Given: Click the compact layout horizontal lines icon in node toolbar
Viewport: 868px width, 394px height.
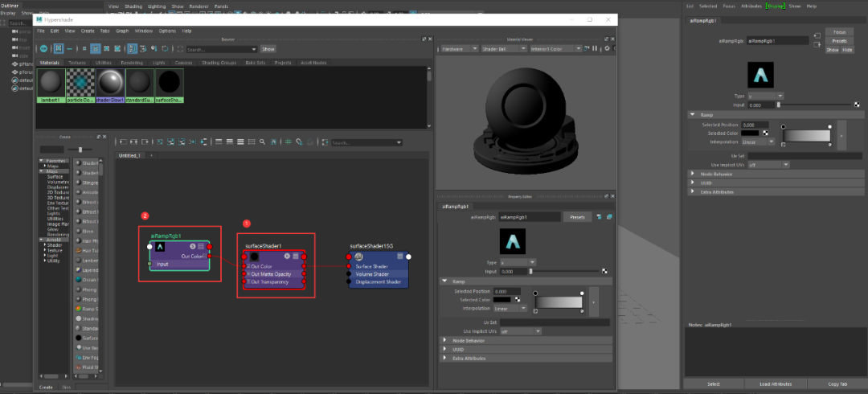Looking at the screenshot, I should 219,142.
